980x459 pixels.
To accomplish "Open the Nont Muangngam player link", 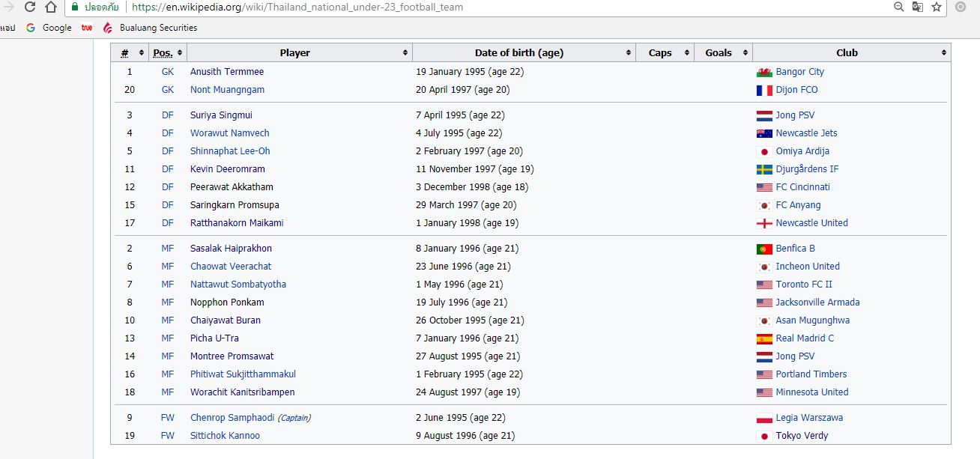I will coord(227,90).
